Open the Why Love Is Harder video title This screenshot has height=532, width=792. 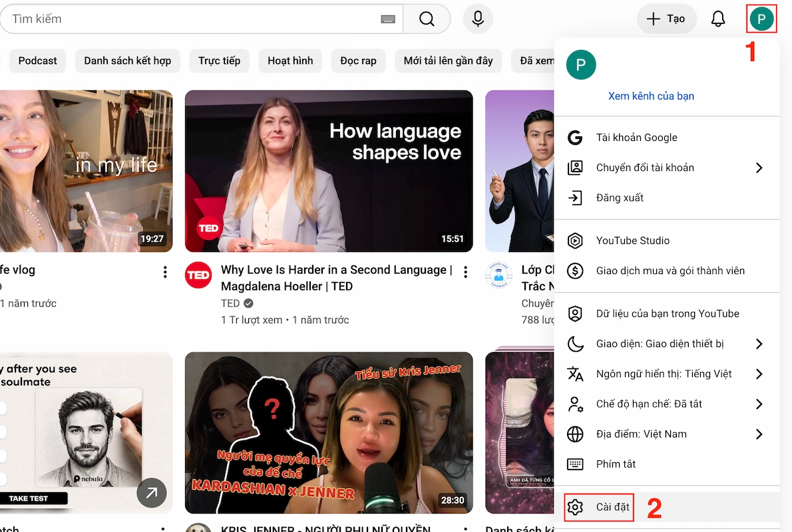pos(336,278)
